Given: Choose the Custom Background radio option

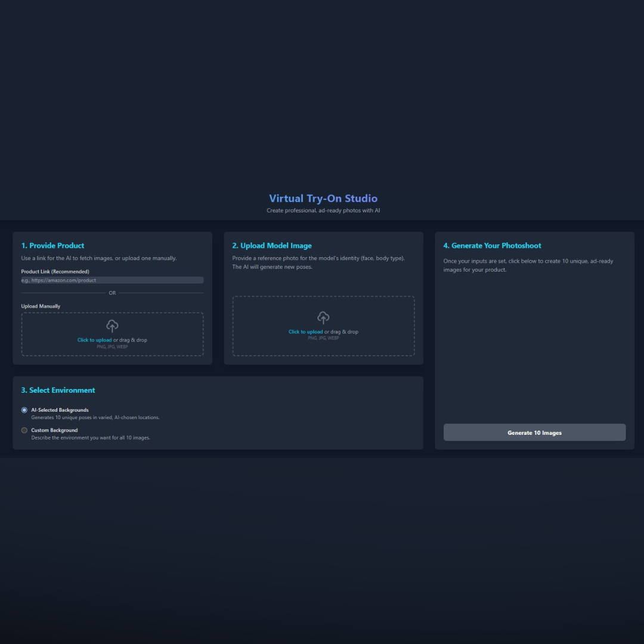Looking at the screenshot, I should click(x=24, y=431).
